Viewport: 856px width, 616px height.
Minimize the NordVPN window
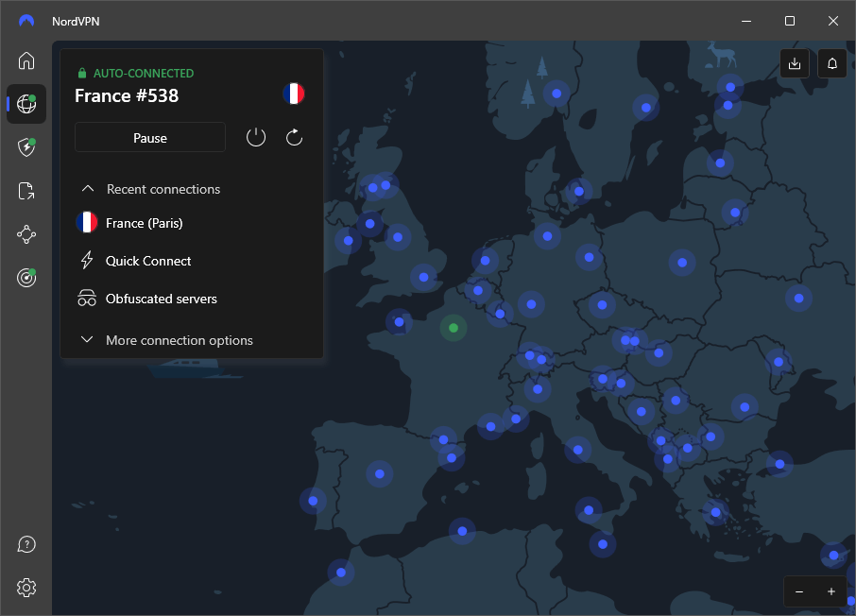pyautogui.click(x=746, y=21)
